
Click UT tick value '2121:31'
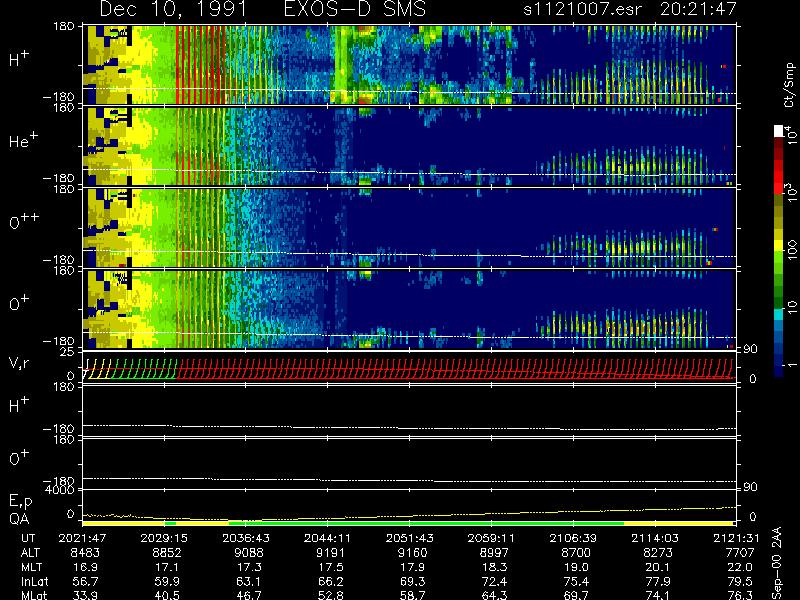point(737,538)
